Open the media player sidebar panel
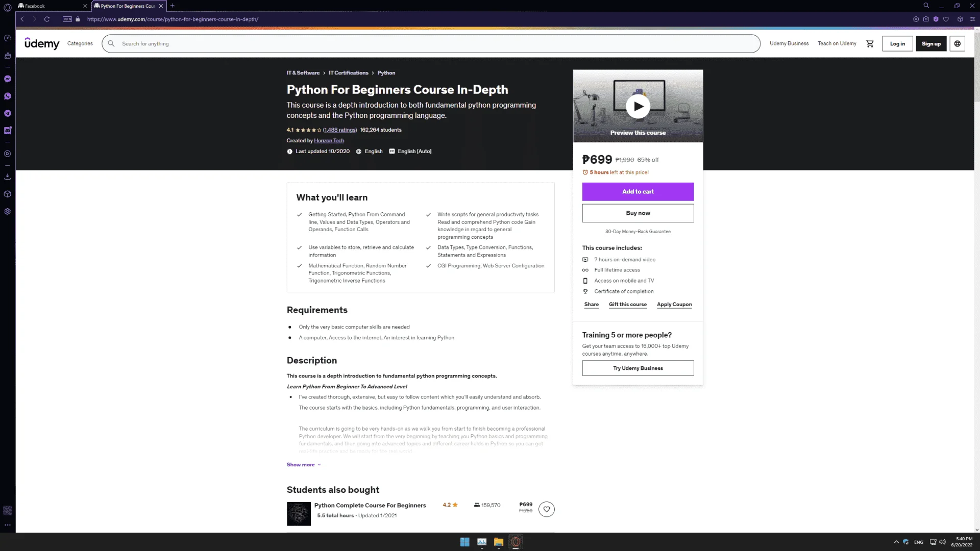 (x=8, y=154)
